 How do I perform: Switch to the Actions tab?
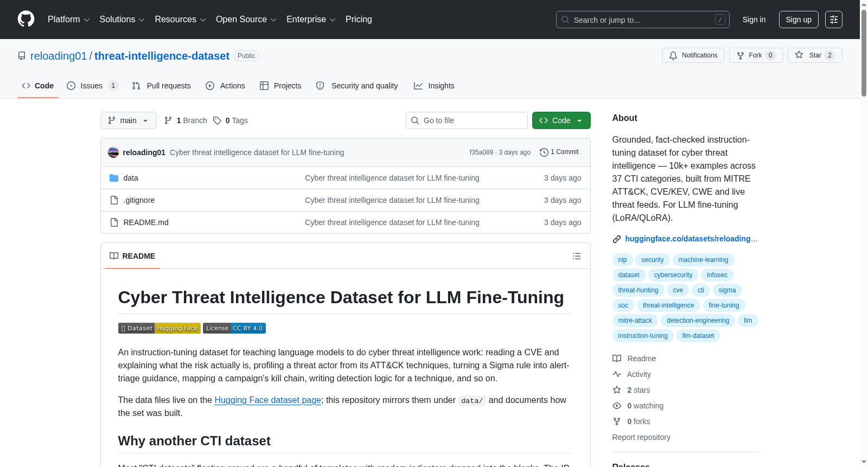point(225,86)
